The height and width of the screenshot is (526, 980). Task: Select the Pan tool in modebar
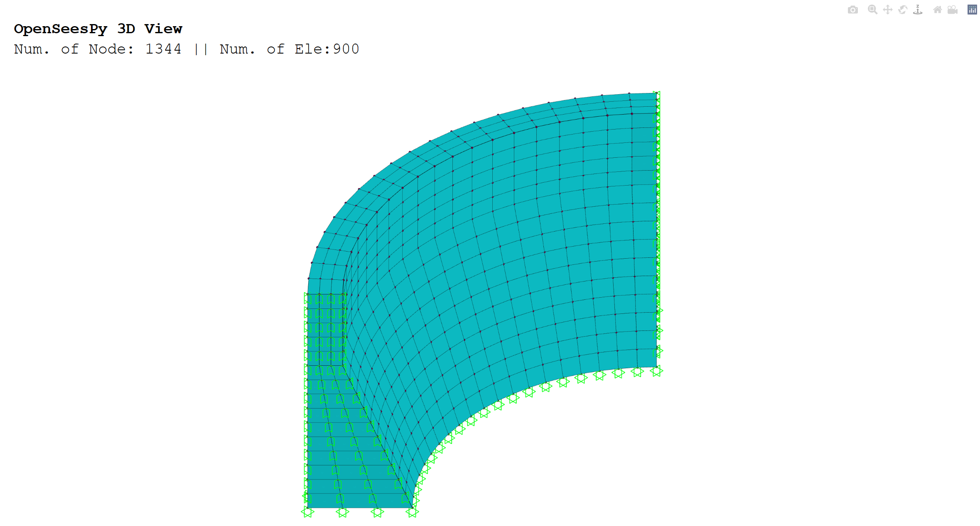[887, 10]
